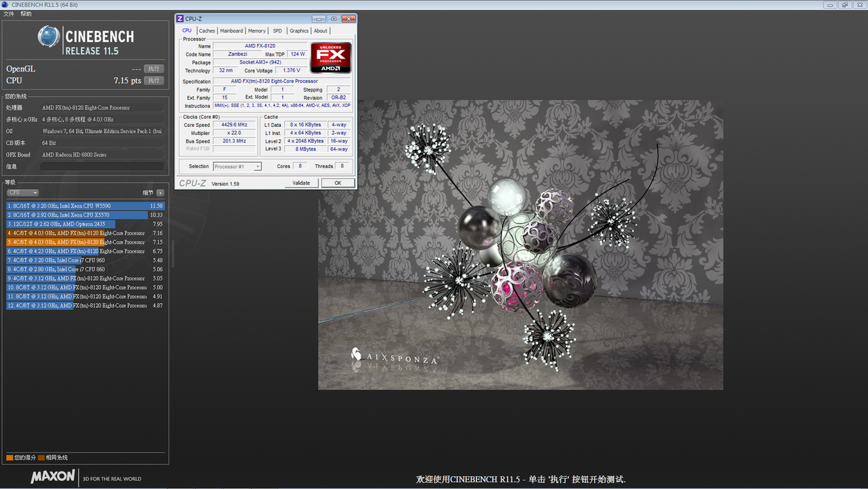Viewport: 868px width, 489px height.
Task: Click the CPU-Z Name field AMD FX-8120
Action: click(x=260, y=46)
